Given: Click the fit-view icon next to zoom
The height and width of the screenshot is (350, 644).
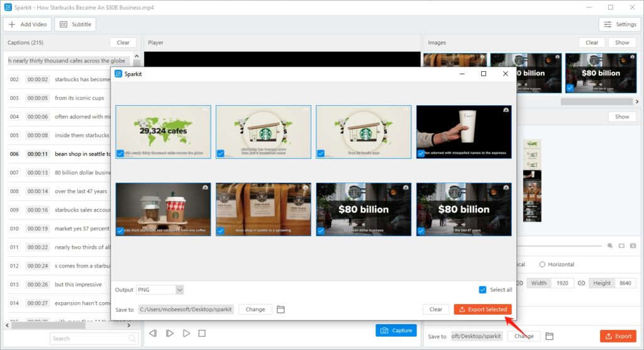Looking at the screenshot, I should click(x=621, y=246).
